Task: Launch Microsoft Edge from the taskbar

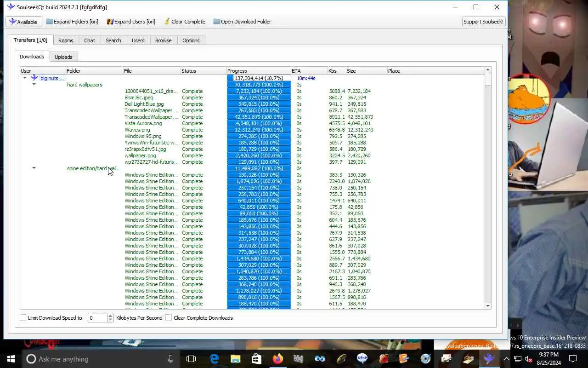Action: tap(214, 359)
